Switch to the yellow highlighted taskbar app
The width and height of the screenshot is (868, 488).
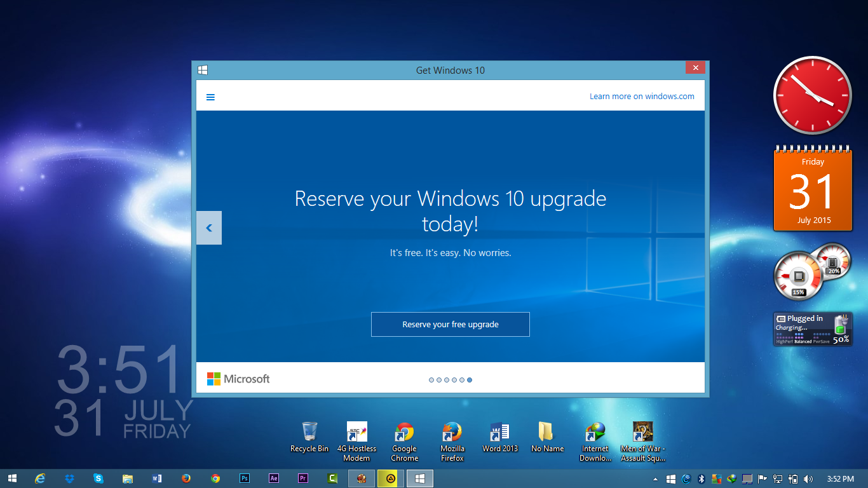(391, 478)
